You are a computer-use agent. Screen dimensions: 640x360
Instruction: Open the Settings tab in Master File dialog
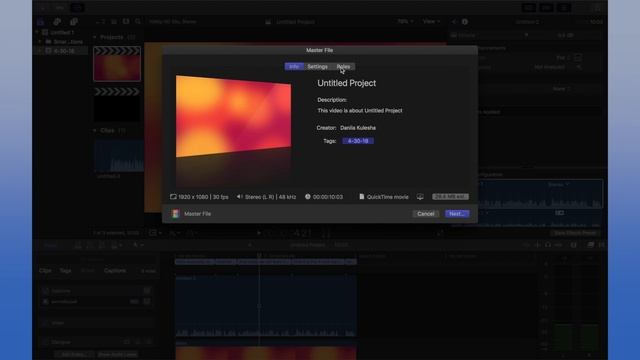317,67
